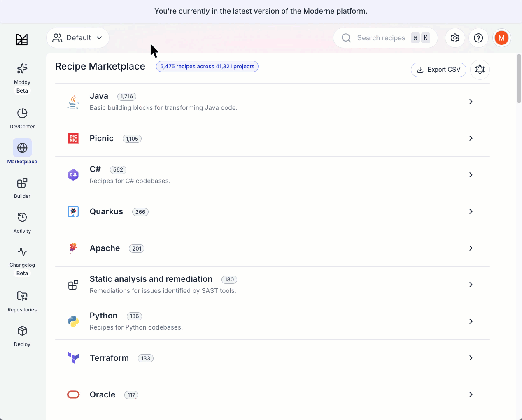
Task: Click the Moderne logo icon
Action: 22,39
